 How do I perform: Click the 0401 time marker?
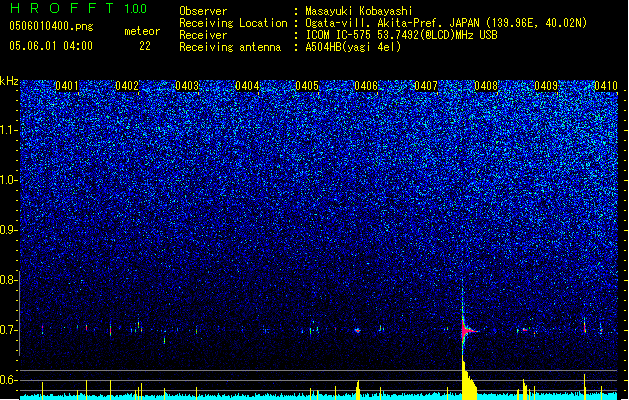click(67, 86)
